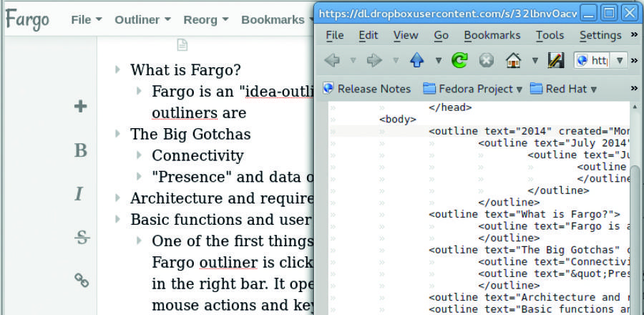Show more bookmarks via the chevron
644x315 pixels.
tap(634, 89)
